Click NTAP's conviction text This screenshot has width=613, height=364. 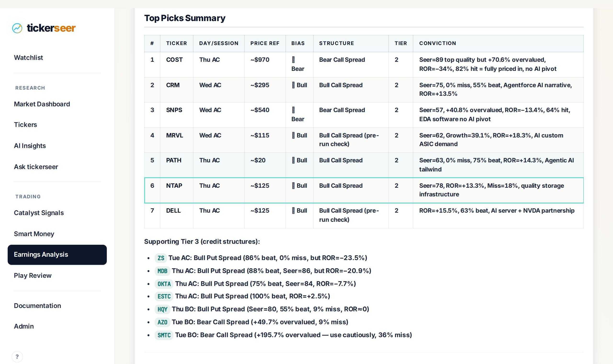491,190
